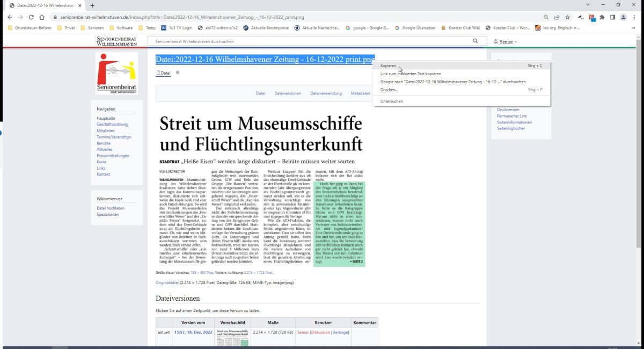Click the browser back arrow
Viewport: 644px width, 349px height.
[10, 17]
